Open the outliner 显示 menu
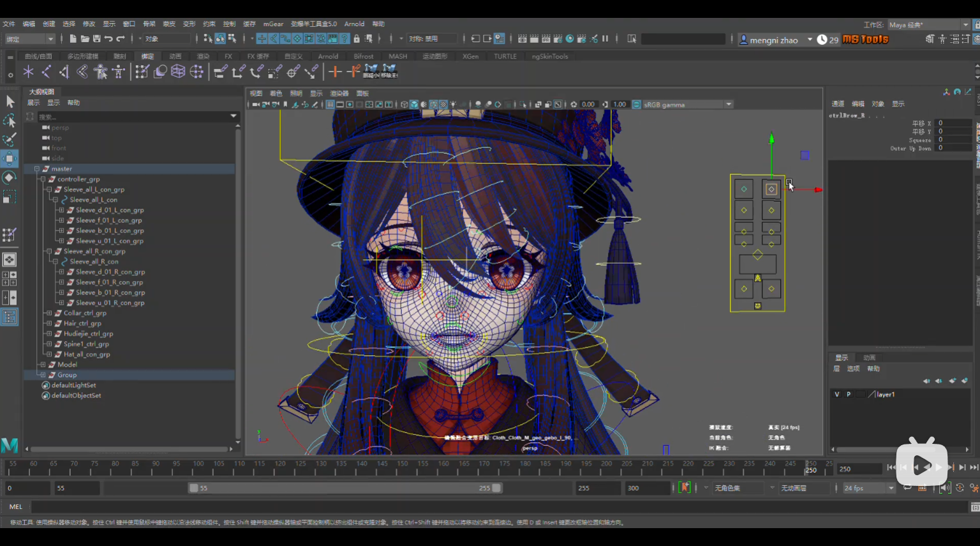This screenshot has height=546, width=980. click(54, 103)
